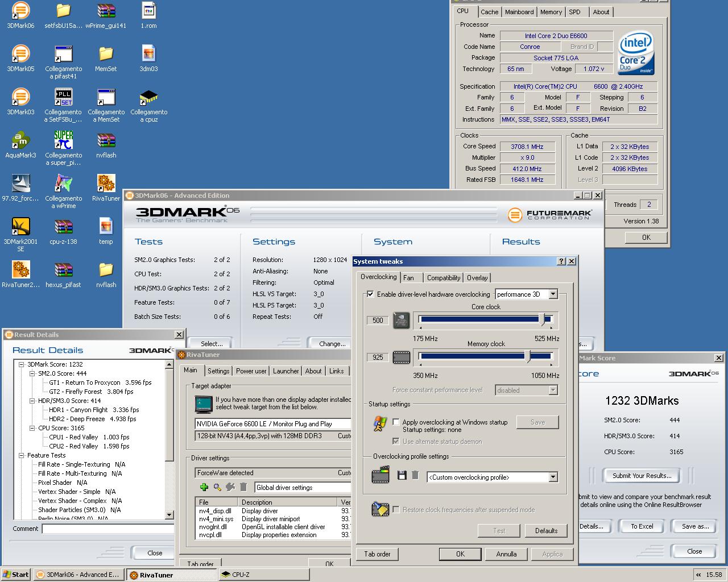
Task: Click the green add driver setting icon
Action: click(204, 487)
